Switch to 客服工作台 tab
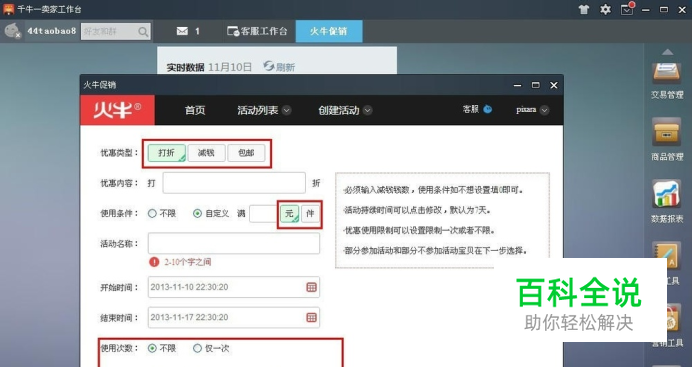Screen dimensions: 692x367 tap(257, 31)
